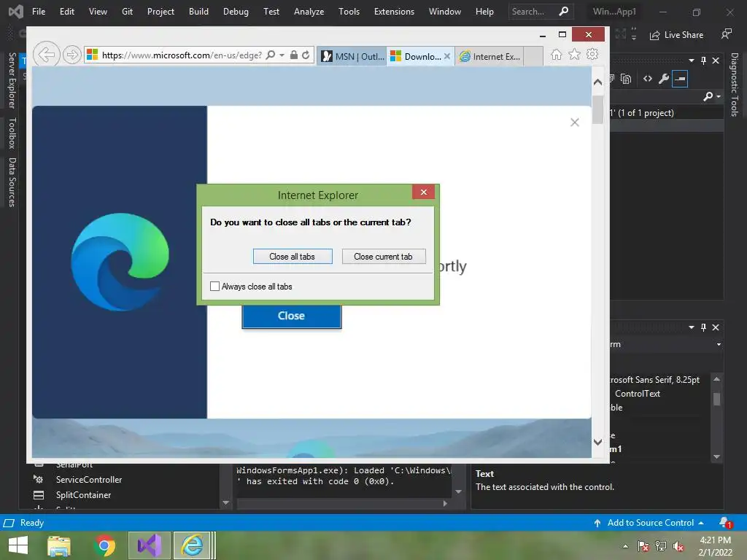
Task: Open Internet Explorer home page icon
Action: tap(556, 54)
